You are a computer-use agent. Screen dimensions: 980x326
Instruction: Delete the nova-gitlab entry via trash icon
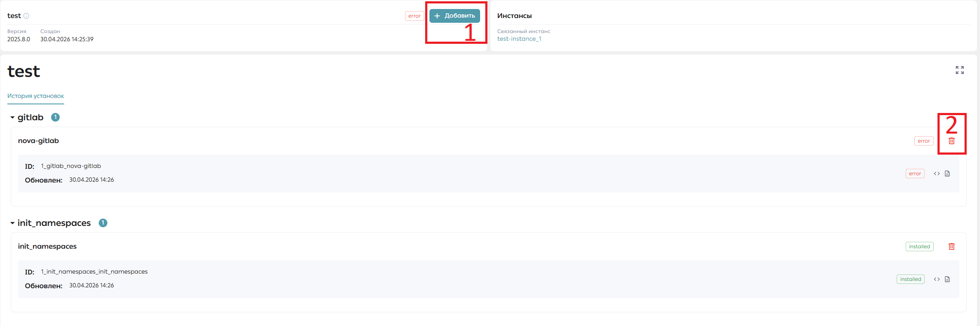click(x=952, y=141)
